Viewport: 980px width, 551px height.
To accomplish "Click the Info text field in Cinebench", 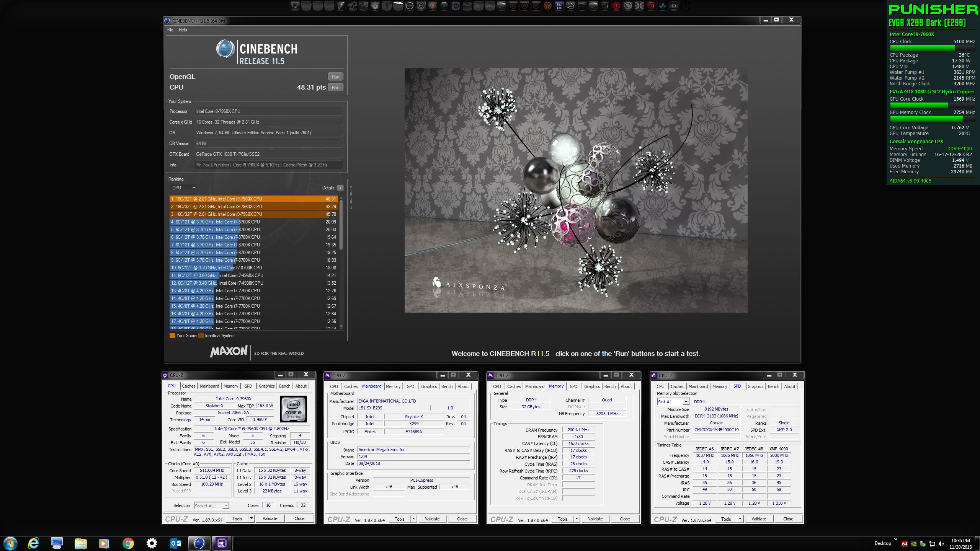I will pyautogui.click(x=268, y=165).
